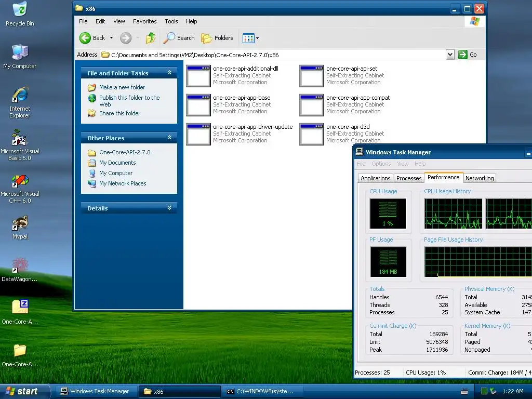Screen dimensions: 532x399
Task: Click the Start button
Action: 24,391
